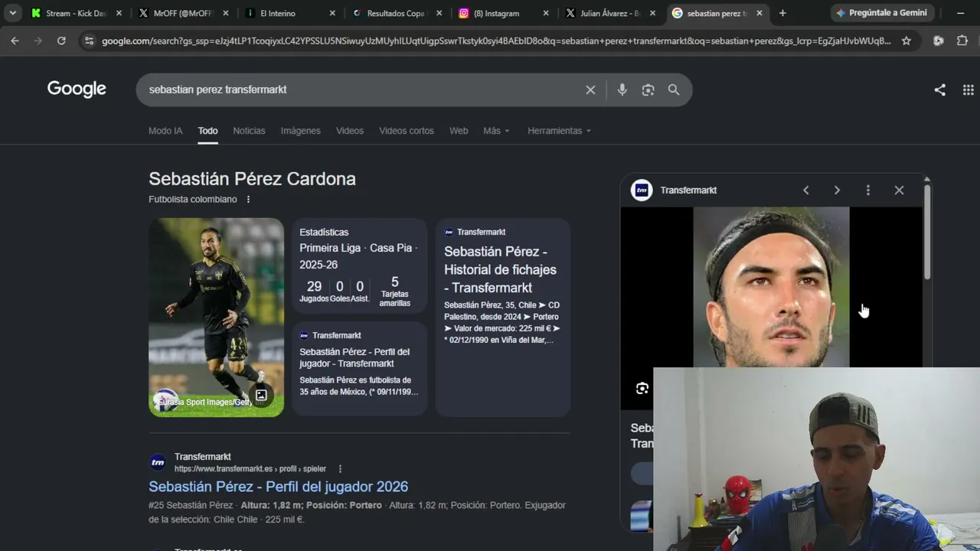Screen dimensions: 980x551
Task: Bookmark this page with the star icon
Action: pos(906,41)
